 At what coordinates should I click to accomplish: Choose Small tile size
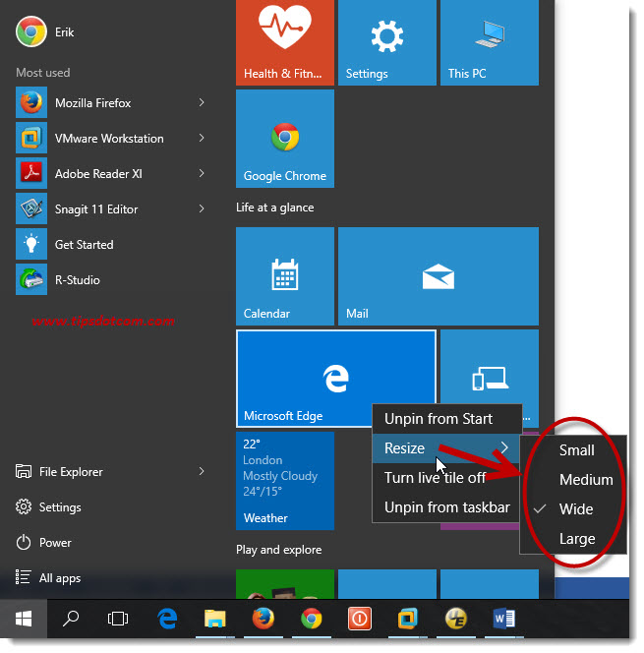(x=576, y=450)
